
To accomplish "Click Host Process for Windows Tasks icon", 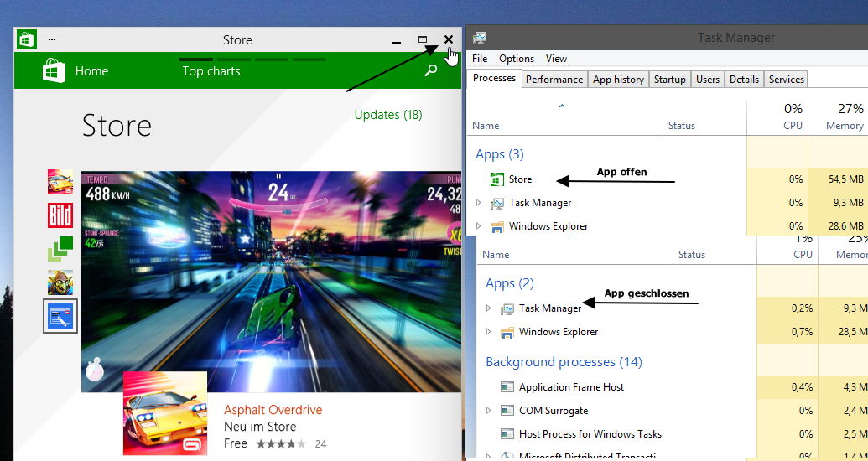I will pyautogui.click(x=507, y=434).
